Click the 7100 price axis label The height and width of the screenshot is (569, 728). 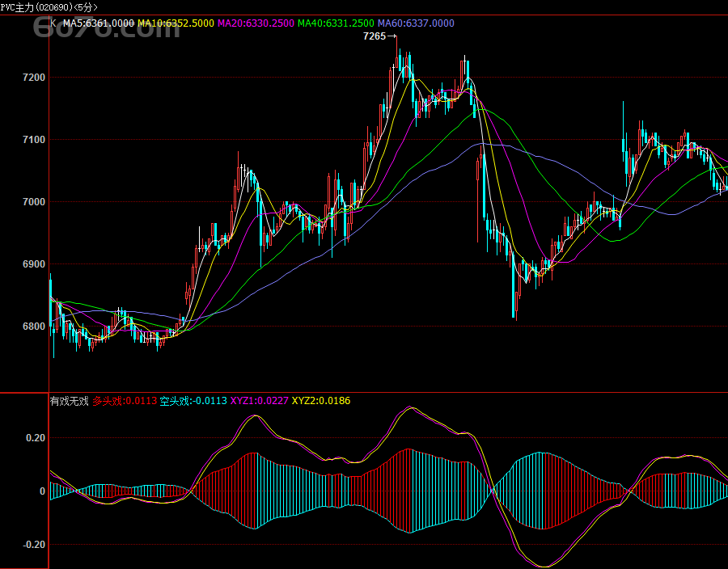[34, 140]
